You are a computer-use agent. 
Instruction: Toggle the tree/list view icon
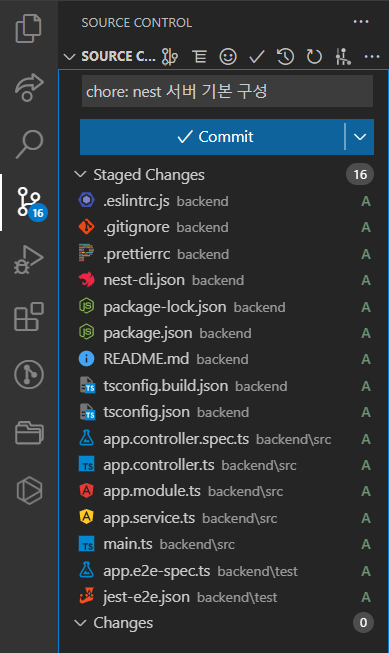[199, 56]
